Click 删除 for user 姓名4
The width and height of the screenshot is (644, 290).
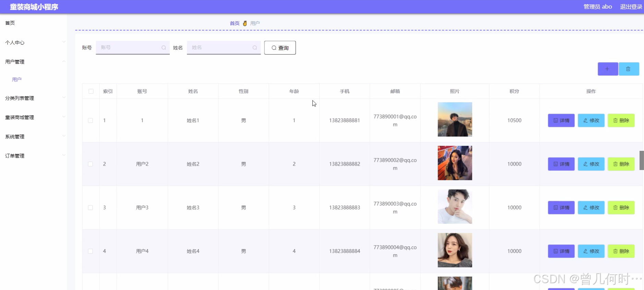pyautogui.click(x=621, y=251)
